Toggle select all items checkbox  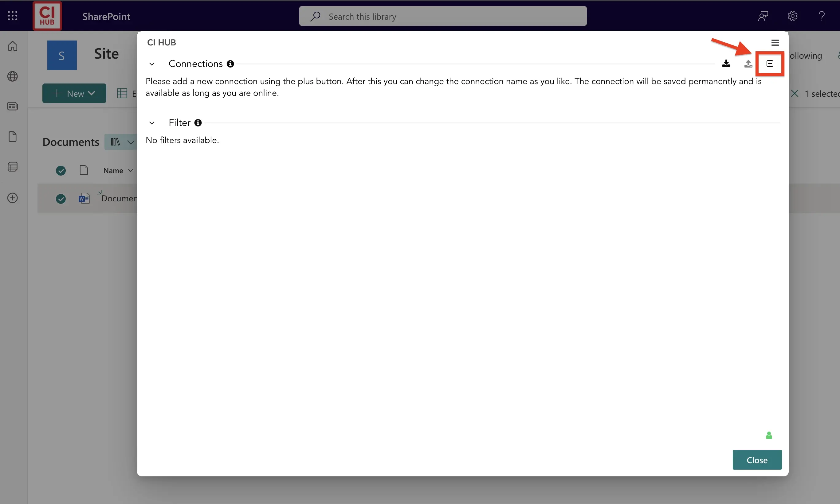[61, 170]
